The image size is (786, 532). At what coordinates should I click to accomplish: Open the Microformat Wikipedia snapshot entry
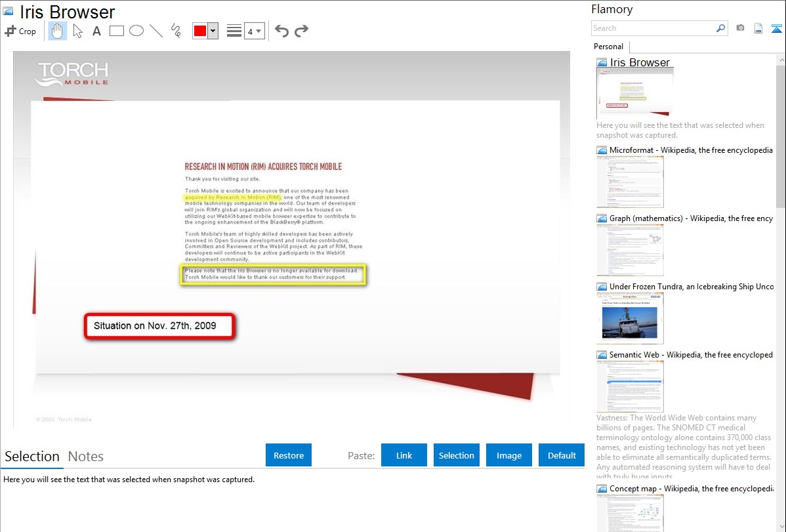pyautogui.click(x=691, y=150)
